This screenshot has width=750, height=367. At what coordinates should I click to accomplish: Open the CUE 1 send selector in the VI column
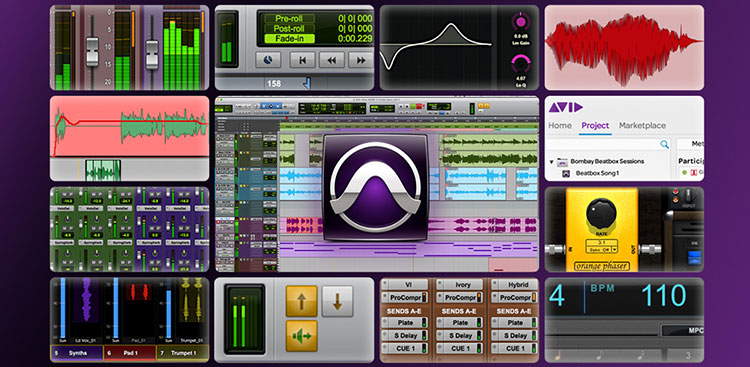[x=384, y=348]
